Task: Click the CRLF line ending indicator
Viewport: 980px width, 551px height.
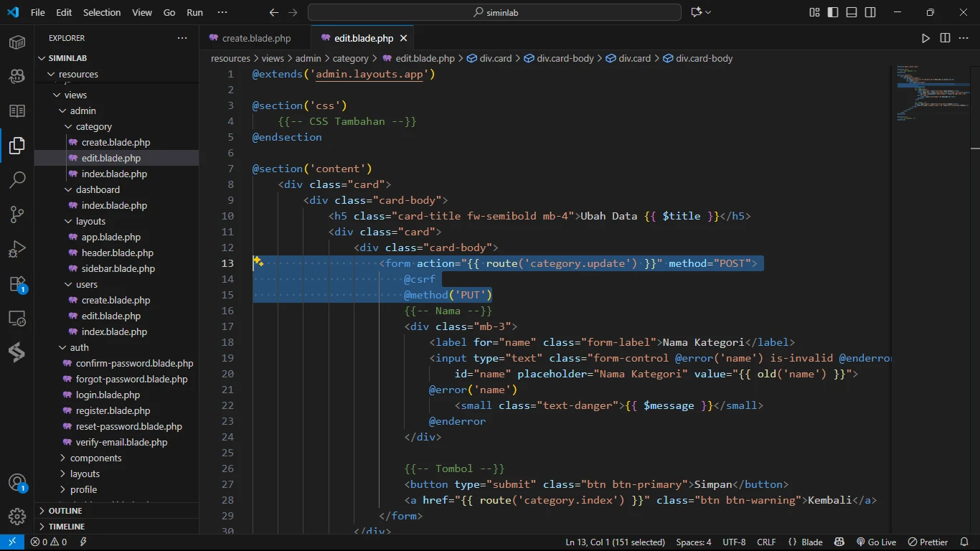Action: 766,542
